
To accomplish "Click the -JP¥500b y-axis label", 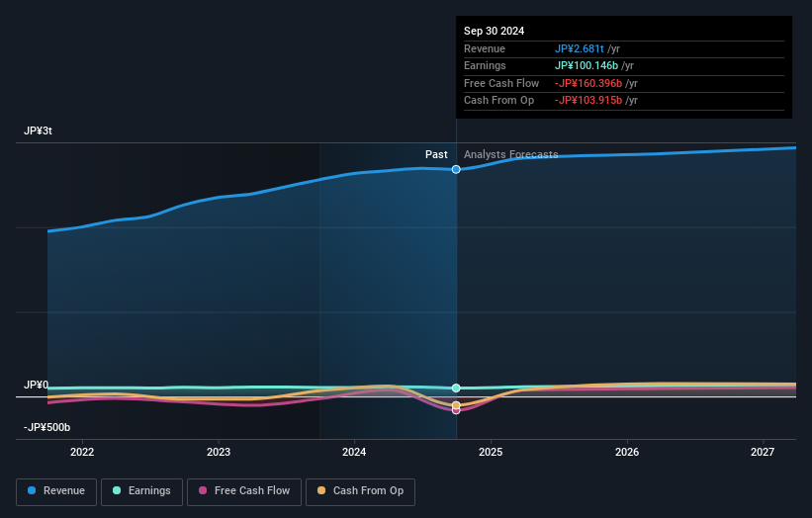I will 46,427.
